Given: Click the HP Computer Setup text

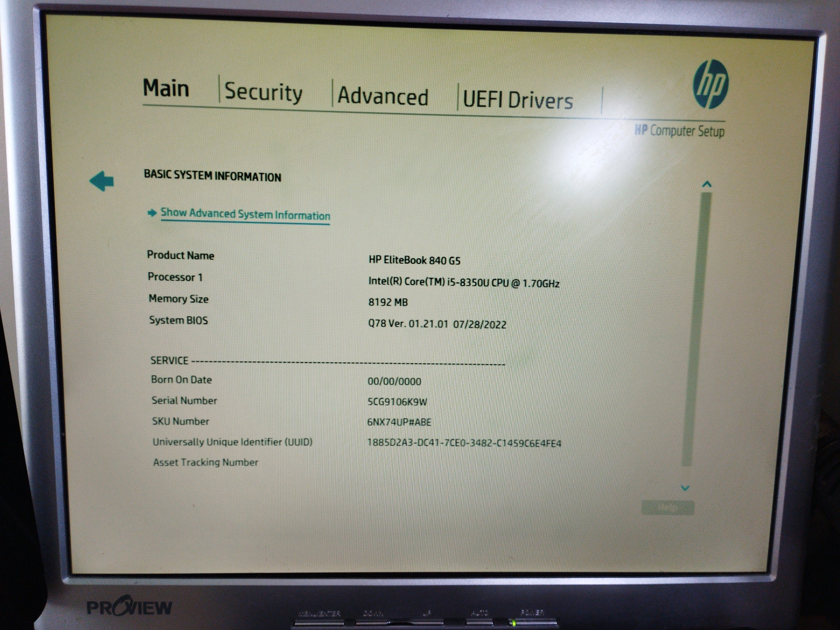Looking at the screenshot, I should coord(679,130).
